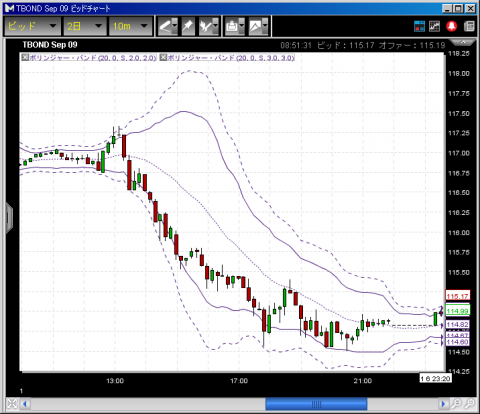480x414 pixels.
Task: Select the trend line drawing tool
Action: point(165,26)
